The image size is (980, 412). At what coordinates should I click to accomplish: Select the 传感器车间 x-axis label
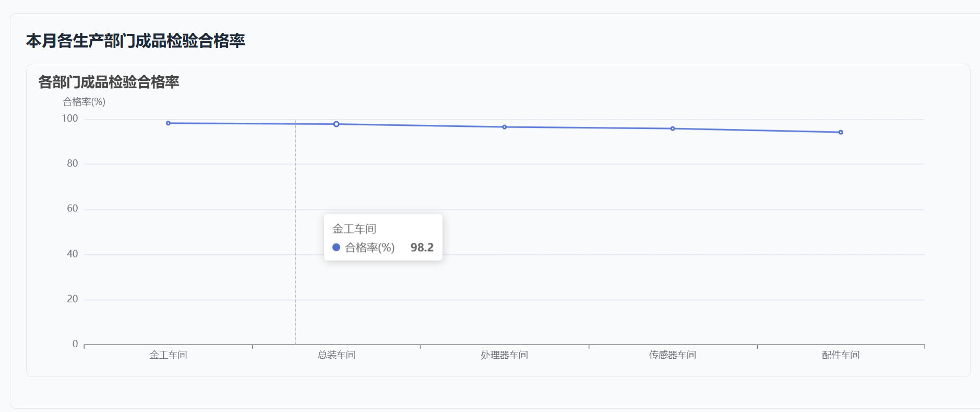tap(673, 355)
